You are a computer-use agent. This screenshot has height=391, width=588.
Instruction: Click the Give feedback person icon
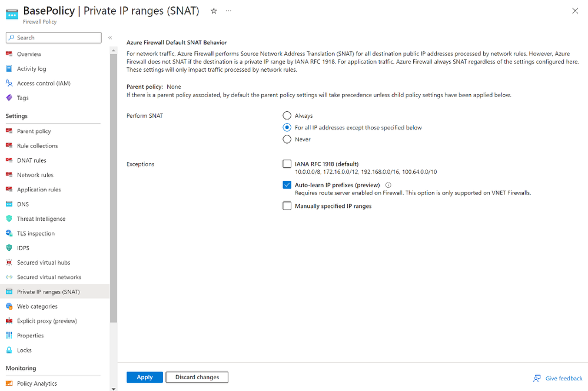point(537,378)
